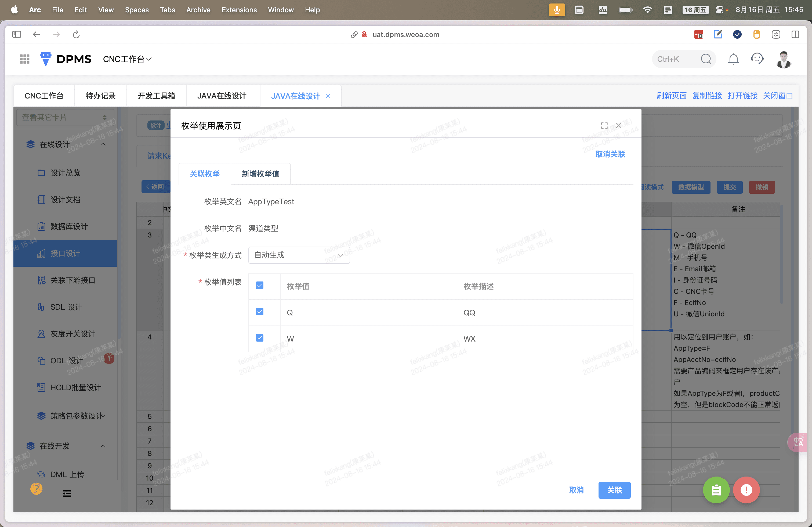Click the DPMS logo
The image size is (812, 527).
coord(66,59)
